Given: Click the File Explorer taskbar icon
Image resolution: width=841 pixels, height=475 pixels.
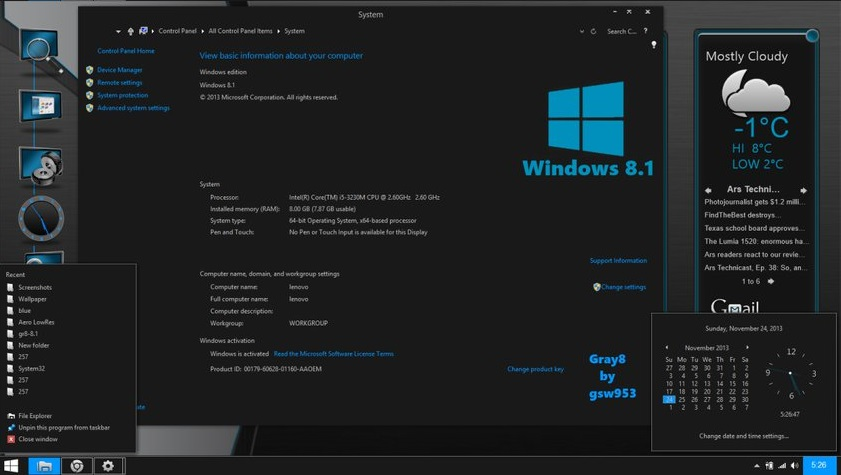Looking at the screenshot, I should click(44, 466).
